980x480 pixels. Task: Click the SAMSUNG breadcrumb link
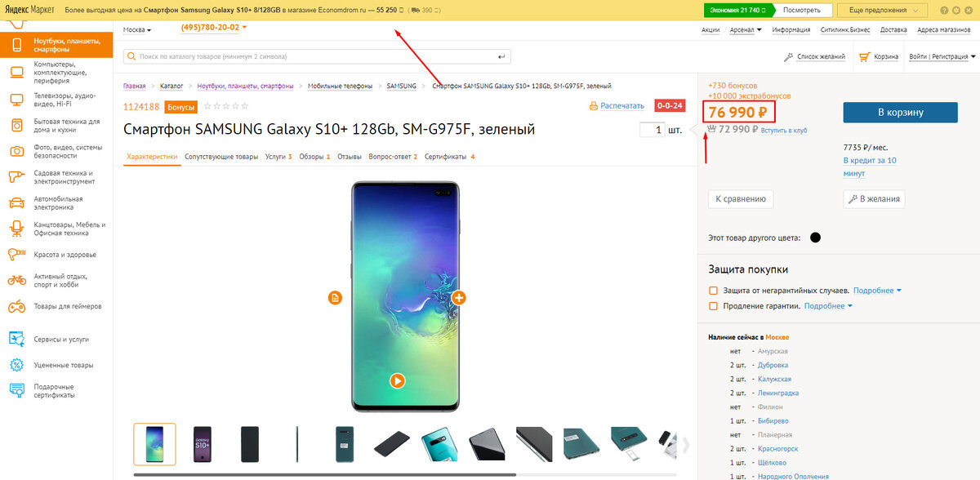coord(401,86)
